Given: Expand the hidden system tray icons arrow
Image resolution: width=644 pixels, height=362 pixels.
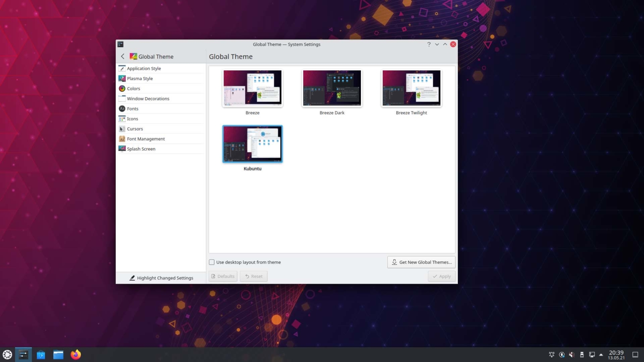Looking at the screenshot, I should click(x=601, y=354).
